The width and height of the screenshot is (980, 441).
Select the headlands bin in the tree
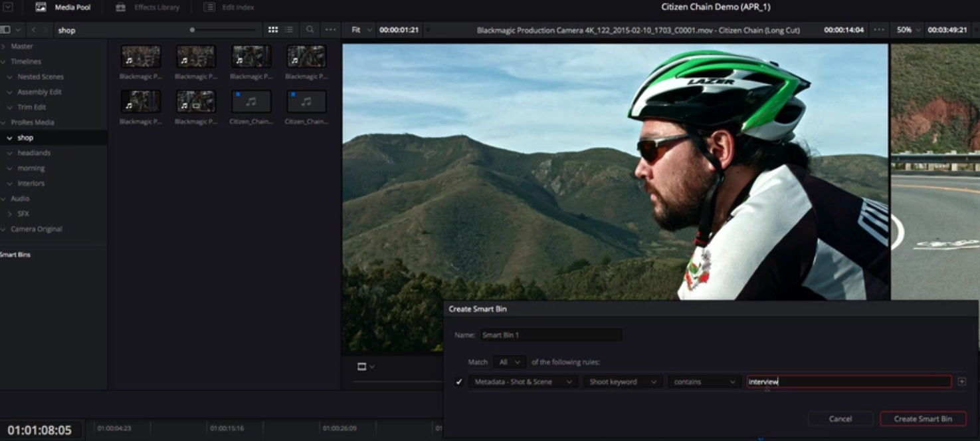[x=34, y=153]
